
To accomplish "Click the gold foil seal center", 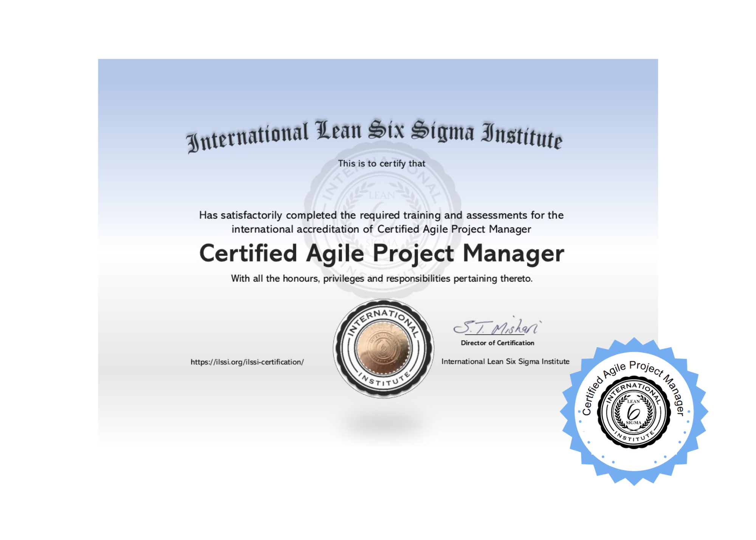I will pos(383,348).
